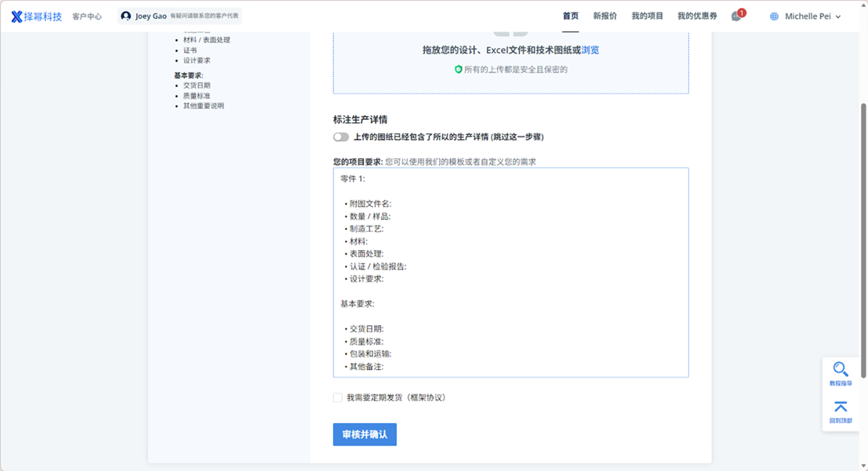Open the 教程指导 magnifier guide icon
Viewport: 868px width, 471px height.
(840, 370)
